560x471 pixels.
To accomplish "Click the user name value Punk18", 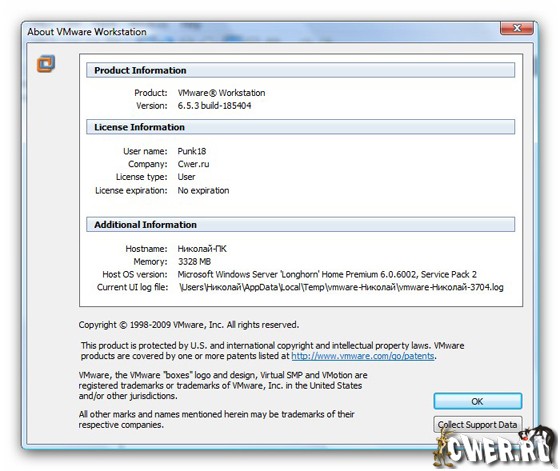I will tap(192, 151).
